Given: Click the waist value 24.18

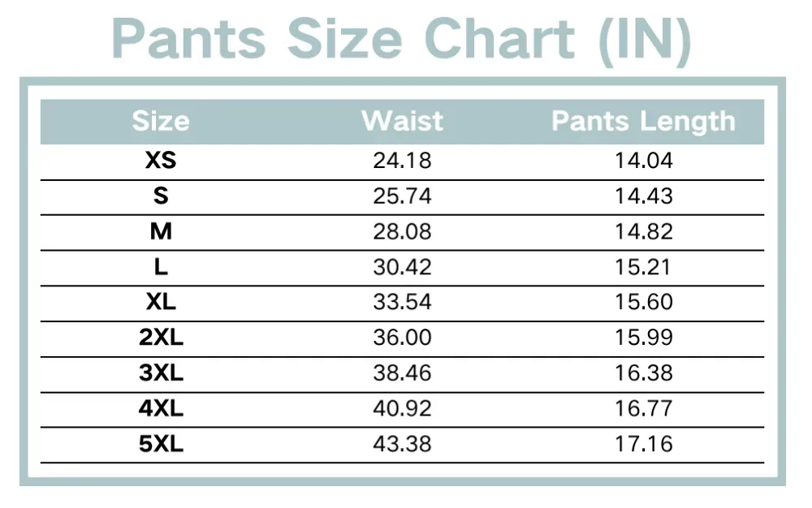Looking at the screenshot, I should 403,161.
